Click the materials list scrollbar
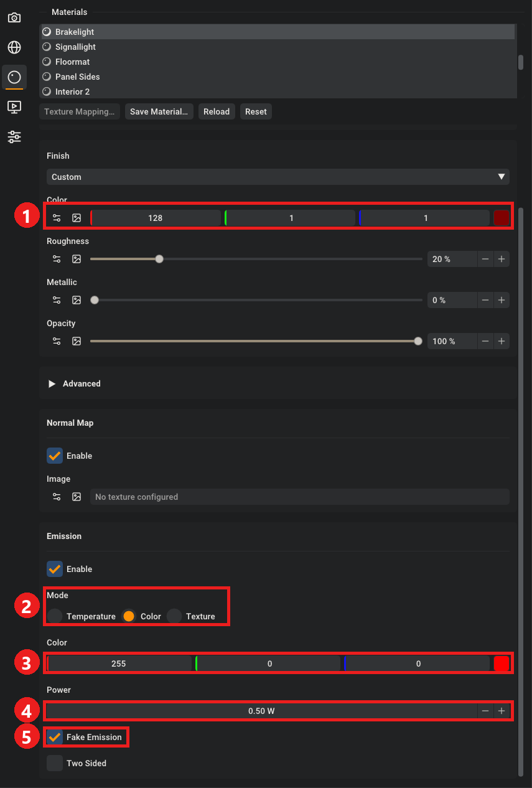 pyautogui.click(x=521, y=62)
